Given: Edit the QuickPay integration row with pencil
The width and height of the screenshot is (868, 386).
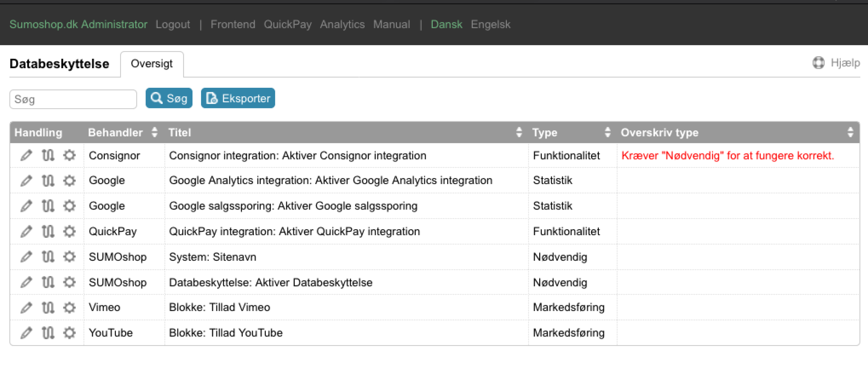Looking at the screenshot, I should point(26,232).
